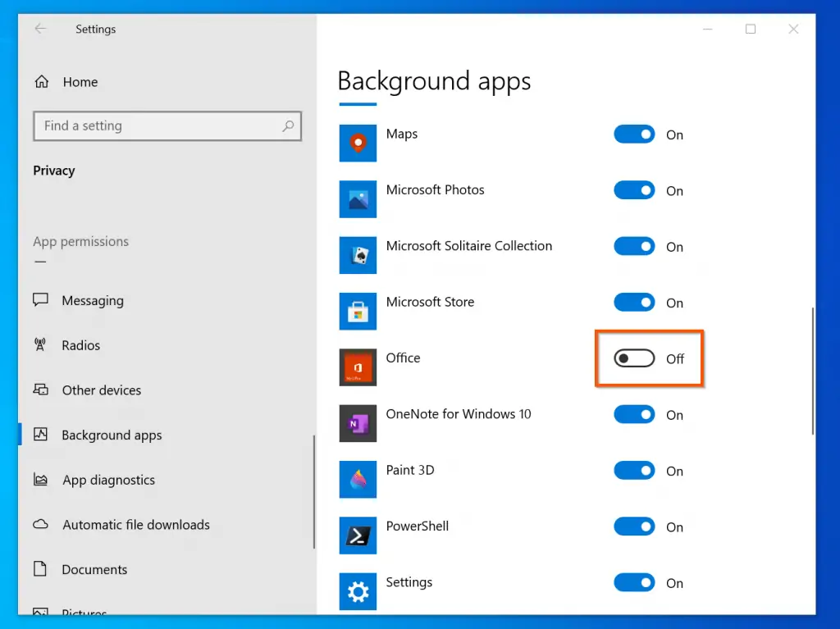Screen dimensions: 840x629
Task: Go to Settings Home
Action: [80, 82]
